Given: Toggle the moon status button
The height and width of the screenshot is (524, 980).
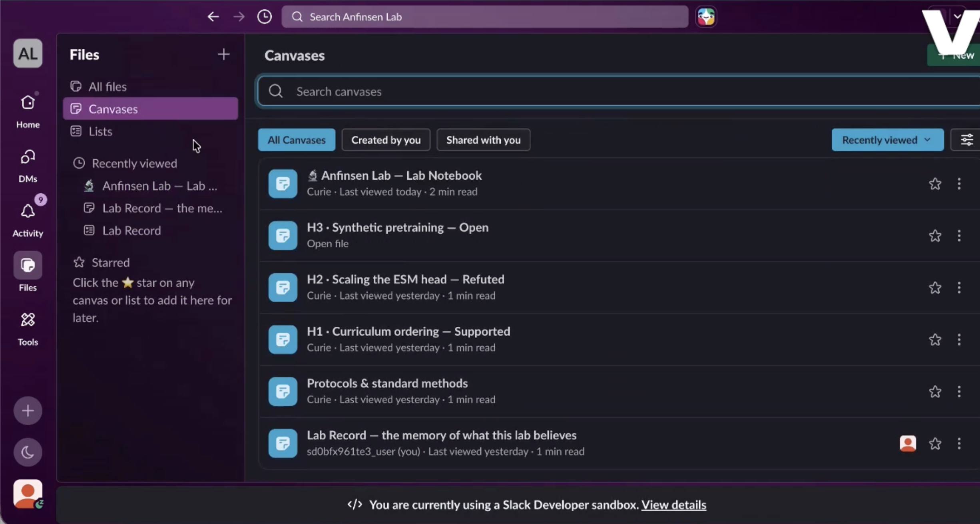Looking at the screenshot, I should click(28, 452).
